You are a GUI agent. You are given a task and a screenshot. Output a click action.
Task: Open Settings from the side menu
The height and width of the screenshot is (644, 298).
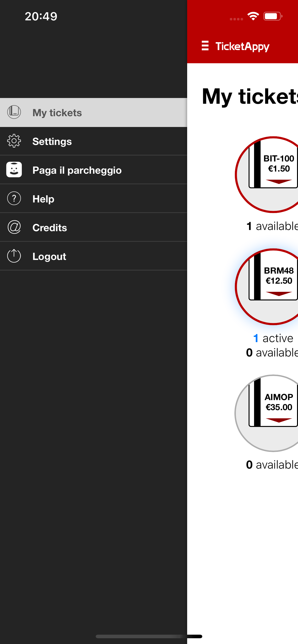click(x=93, y=141)
